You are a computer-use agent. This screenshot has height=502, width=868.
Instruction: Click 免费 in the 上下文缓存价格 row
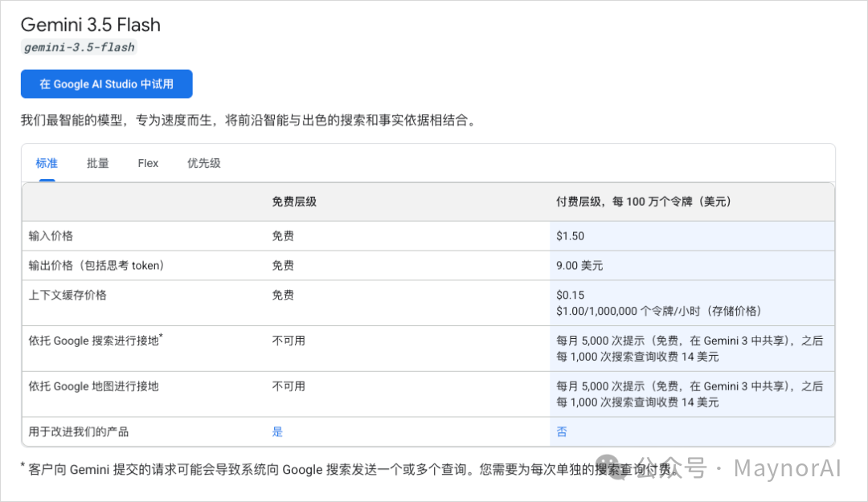pyautogui.click(x=283, y=295)
